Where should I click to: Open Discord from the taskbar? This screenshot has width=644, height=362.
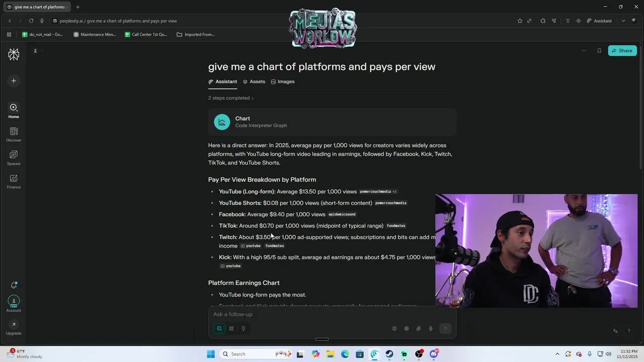coord(434,354)
